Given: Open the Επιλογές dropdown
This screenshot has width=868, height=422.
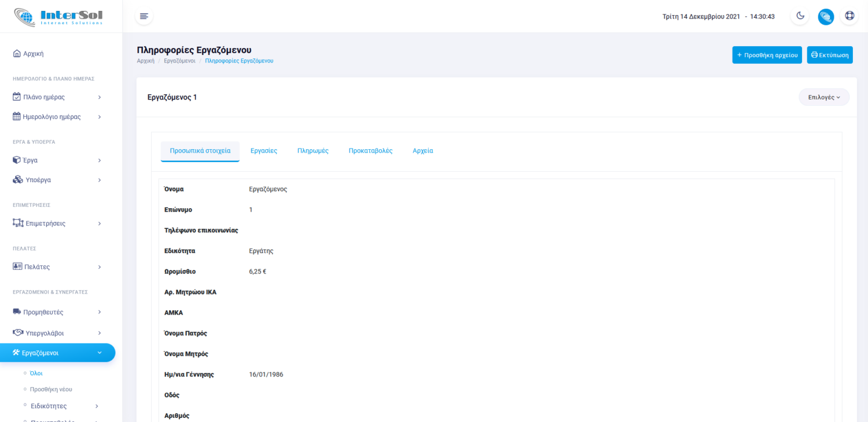Looking at the screenshot, I should (823, 97).
